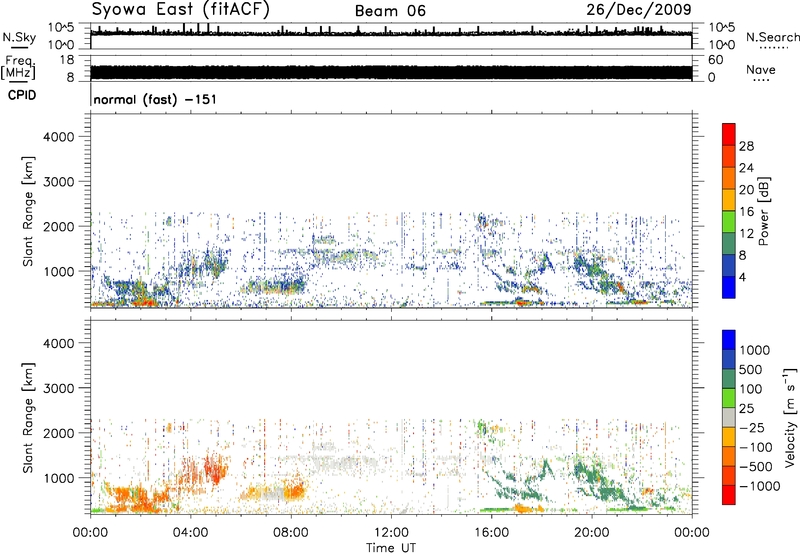
Task: Select the '08:00' time axis label
Action: [x=291, y=533]
